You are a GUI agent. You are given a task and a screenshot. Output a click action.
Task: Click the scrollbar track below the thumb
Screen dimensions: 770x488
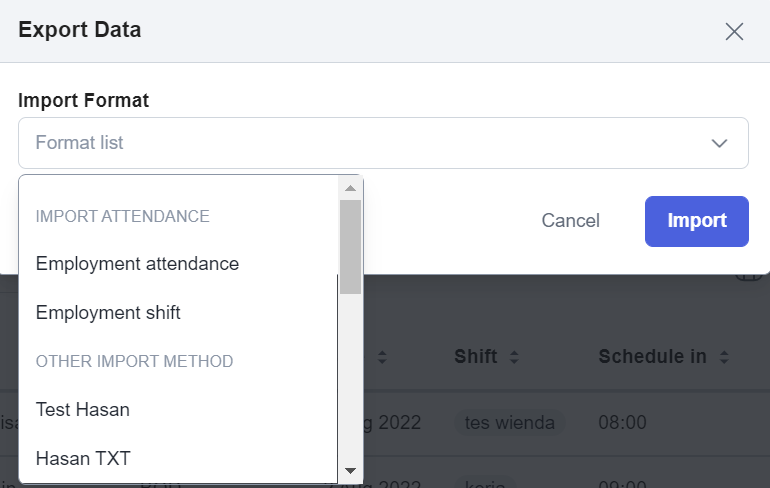click(x=350, y=377)
